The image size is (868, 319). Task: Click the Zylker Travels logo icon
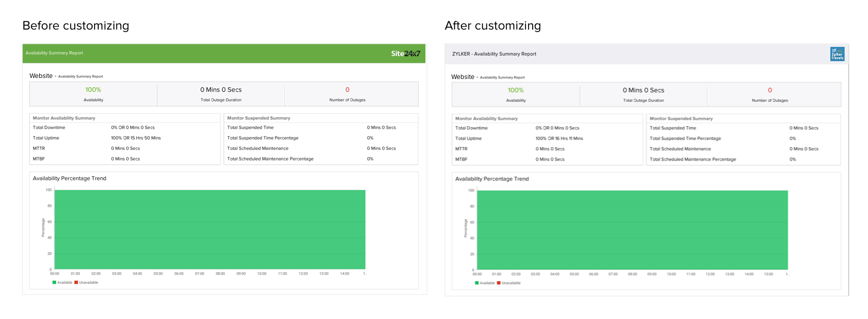[837, 54]
